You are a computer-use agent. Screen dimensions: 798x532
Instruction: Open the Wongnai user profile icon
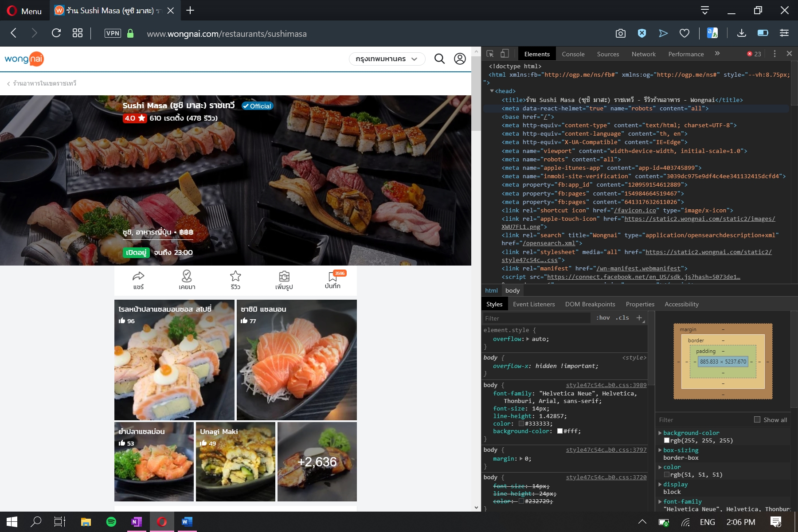click(x=460, y=59)
